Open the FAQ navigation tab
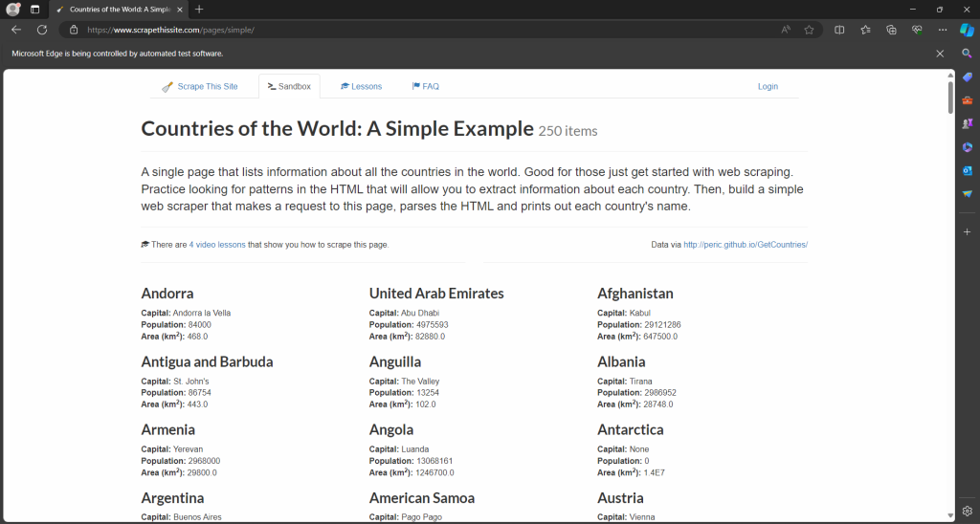980x524 pixels. tap(425, 86)
